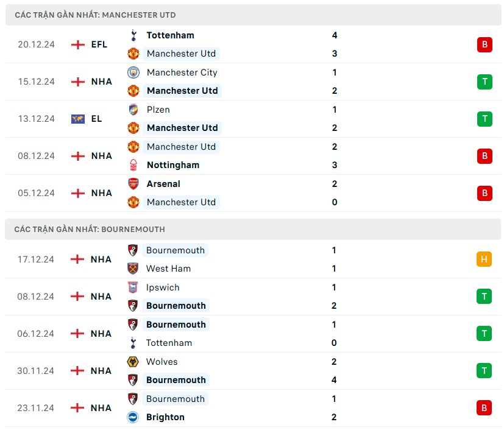Select the Wolves team name
This screenshot has height=433, width=504.
[162, 362]
